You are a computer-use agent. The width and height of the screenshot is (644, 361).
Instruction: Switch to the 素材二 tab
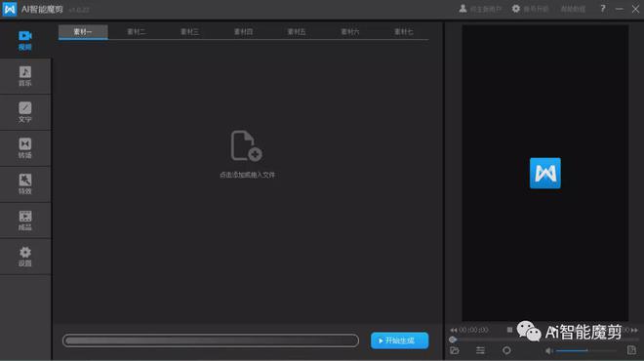point(137,31)
